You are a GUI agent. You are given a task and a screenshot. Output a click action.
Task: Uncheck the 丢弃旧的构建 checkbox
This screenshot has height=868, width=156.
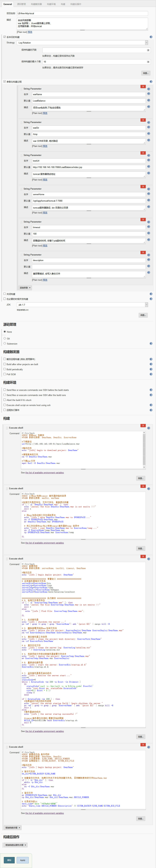point(5,37)
